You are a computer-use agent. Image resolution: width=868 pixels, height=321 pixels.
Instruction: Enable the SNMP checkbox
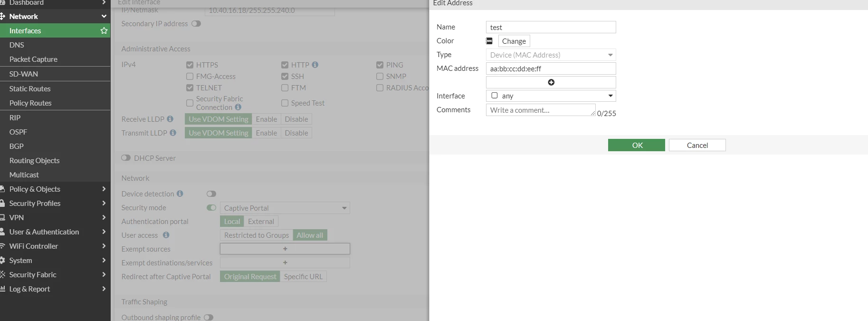380,76
